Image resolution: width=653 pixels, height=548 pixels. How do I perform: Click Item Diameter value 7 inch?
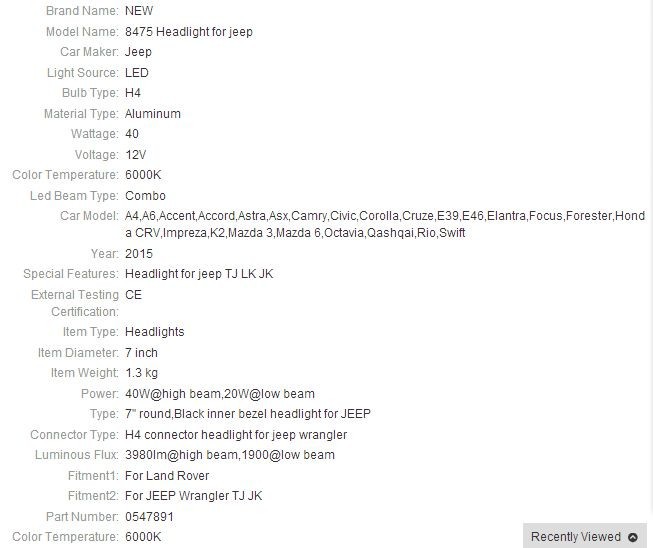[x=141, y=353]
